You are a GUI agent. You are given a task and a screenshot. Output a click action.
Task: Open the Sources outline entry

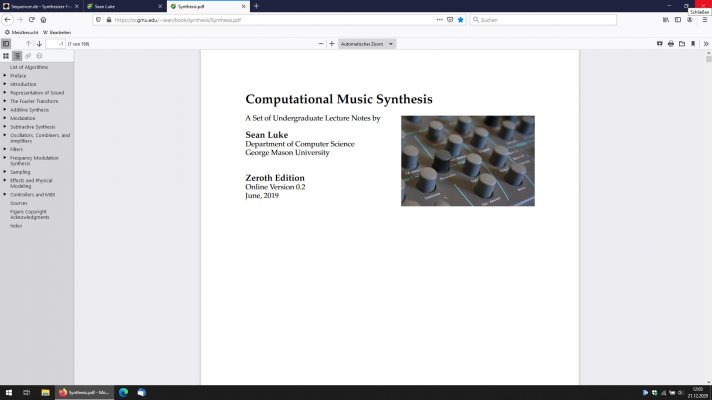pos(19,203)
